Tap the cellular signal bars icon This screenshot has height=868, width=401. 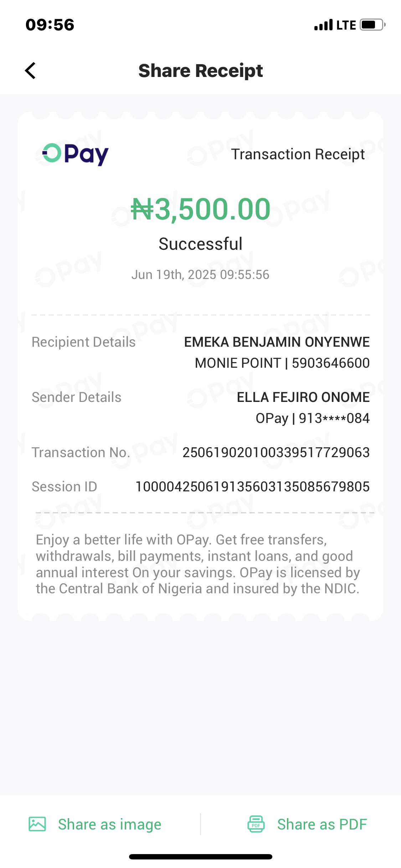pos(323,25)
